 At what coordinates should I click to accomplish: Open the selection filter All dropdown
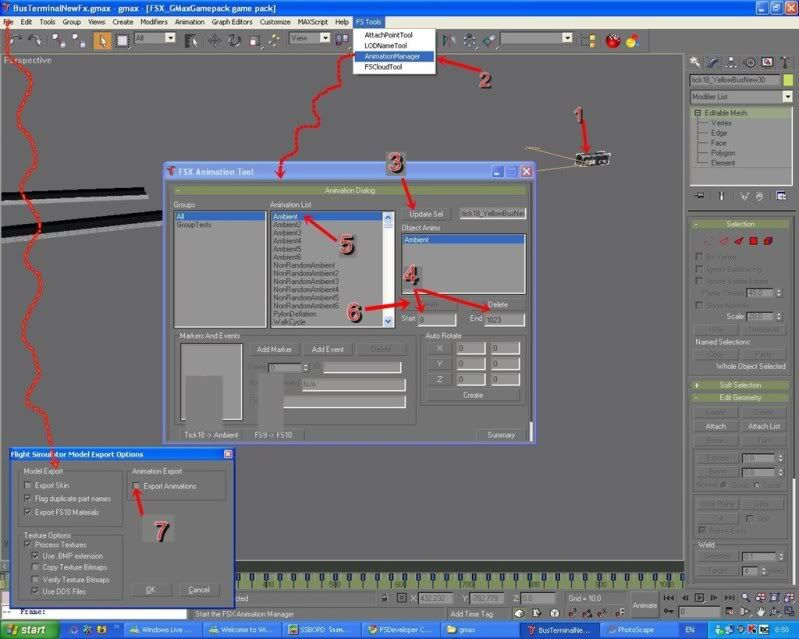pos(170,38)
